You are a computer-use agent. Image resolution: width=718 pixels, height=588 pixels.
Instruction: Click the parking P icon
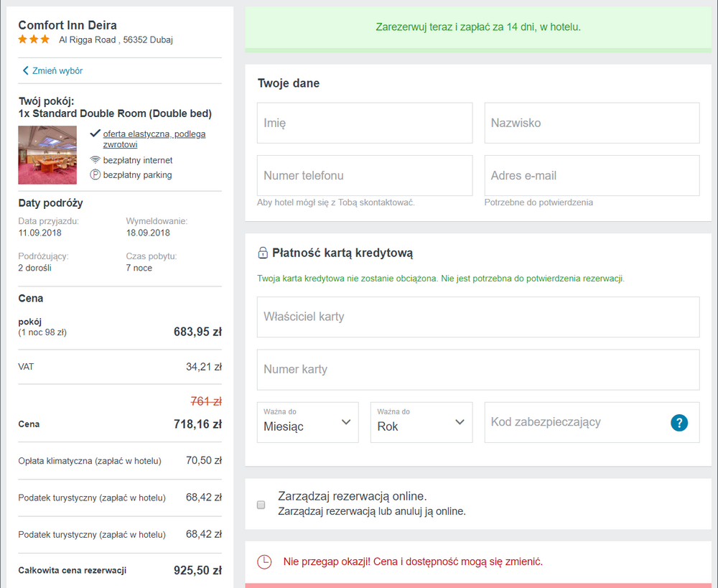(95, 174)
